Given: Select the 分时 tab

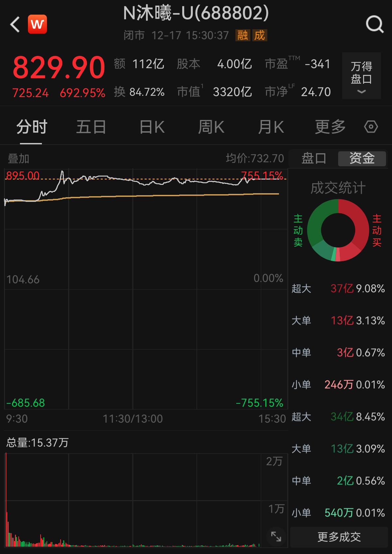Looking at the screenshot, I should click(32, 127).
